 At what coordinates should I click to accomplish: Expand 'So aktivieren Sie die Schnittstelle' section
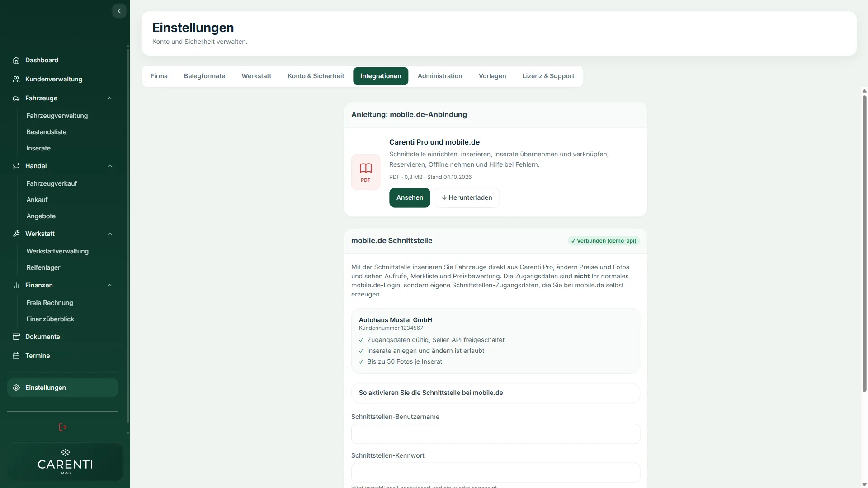(495, 393)
